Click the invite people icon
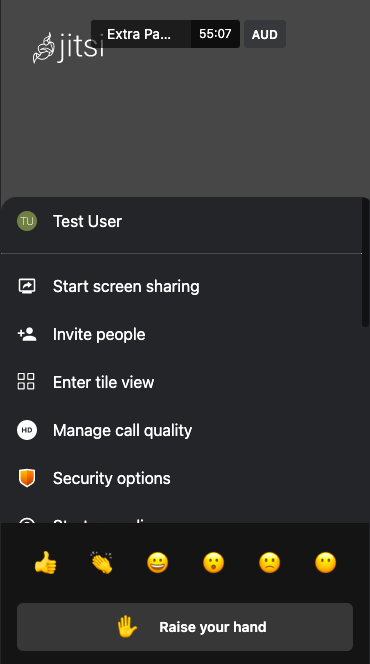Viewport: 370px width, 664px height. click(x=27, y=334)
